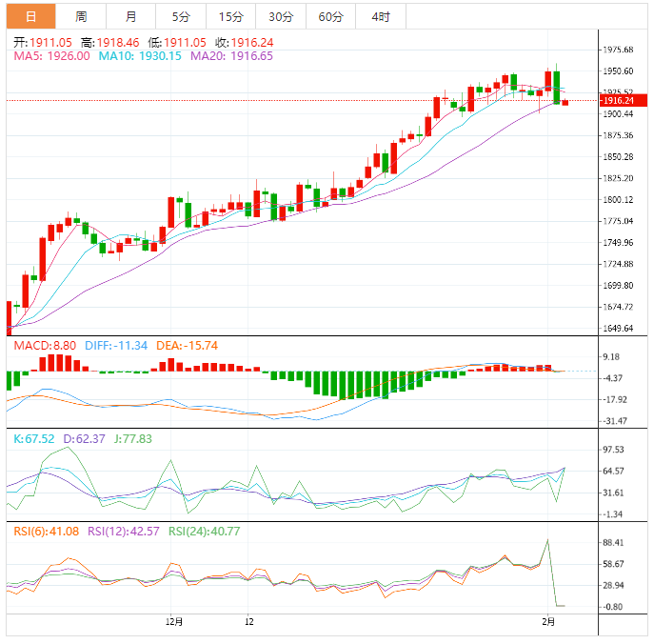
Task: Click the red 1916.24 current price tag
Action: click(x=620, y=100)
